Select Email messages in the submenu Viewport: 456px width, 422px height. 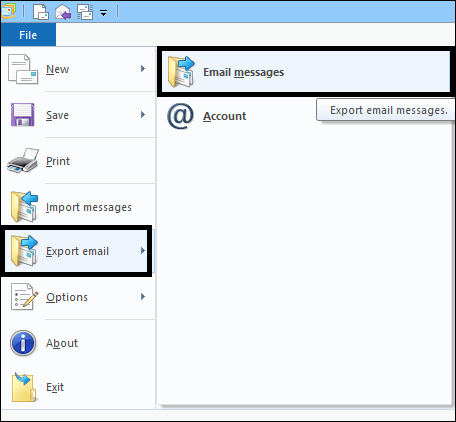(306, 72)
